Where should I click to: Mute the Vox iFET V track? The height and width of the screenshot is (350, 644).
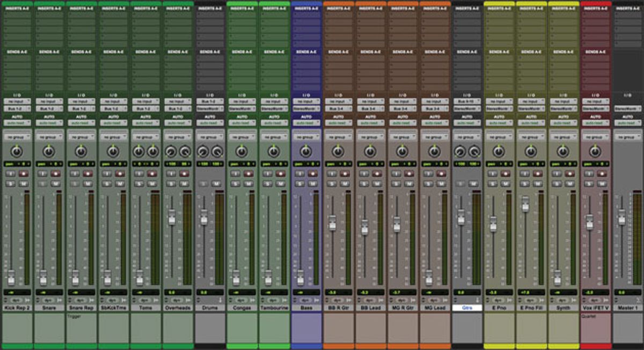602,184
